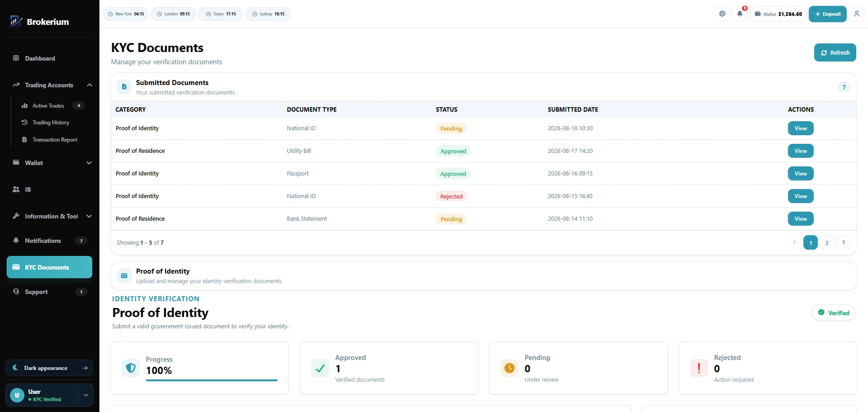Toggle Dark appearance mode

click(x=50, y=368)
